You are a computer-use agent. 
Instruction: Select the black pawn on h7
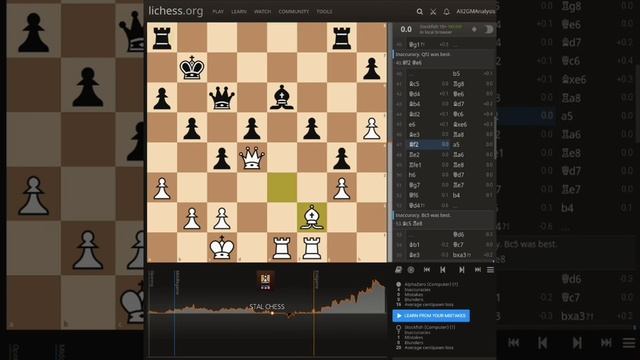click(372, 68)
